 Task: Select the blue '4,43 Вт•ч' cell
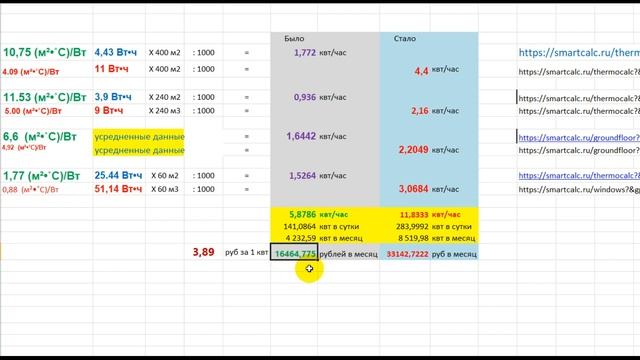click(x=116, y=52)
